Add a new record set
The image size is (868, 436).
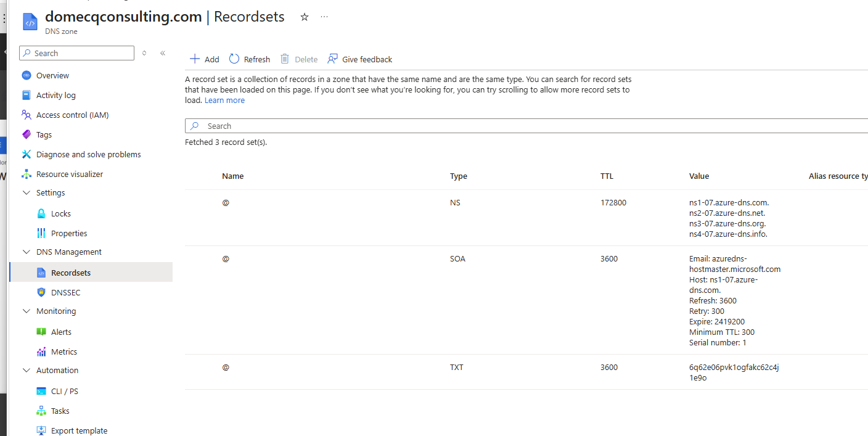(x=204, y=59)
